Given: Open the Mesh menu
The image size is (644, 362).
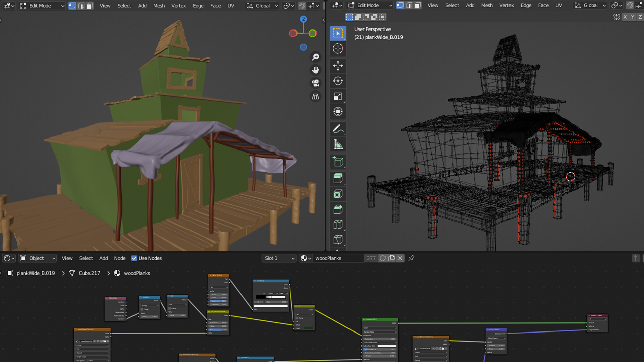Looking at the screenshot, I should click(x=159, y=6).
